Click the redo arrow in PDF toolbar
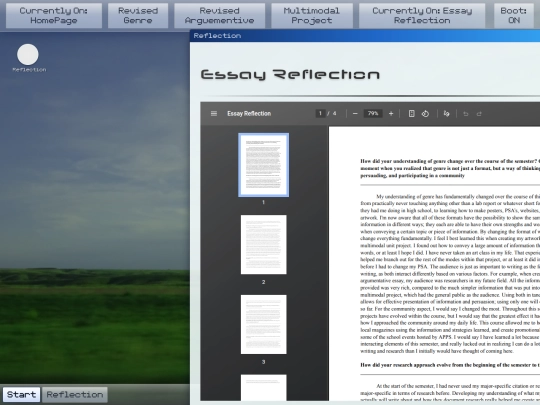The height and width of the screenshot is (405, 540). [x=479, y=114]
